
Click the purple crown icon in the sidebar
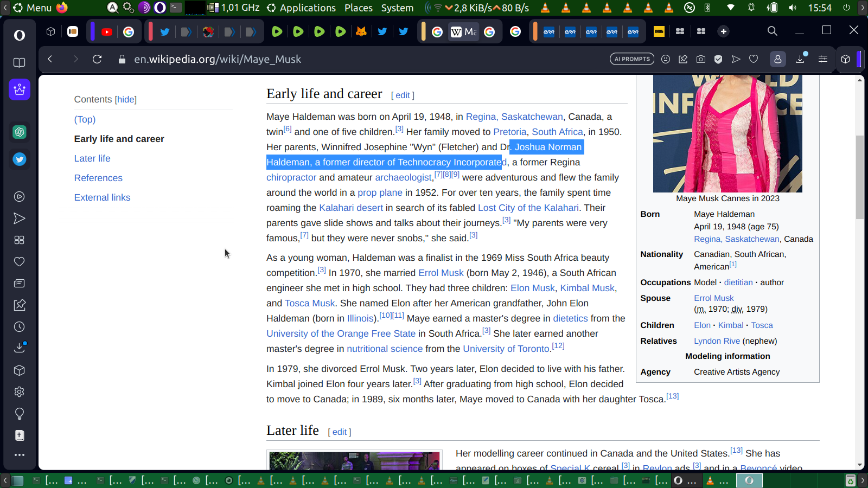(x=20, y=89)
